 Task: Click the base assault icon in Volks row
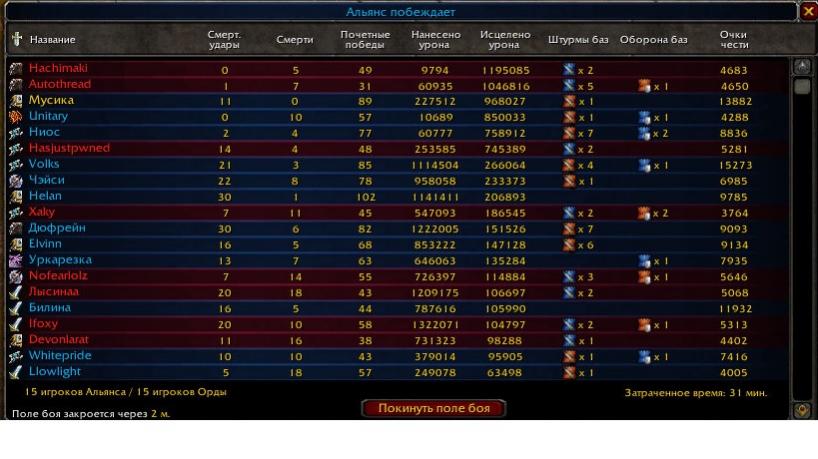click(x=569, y=165)
